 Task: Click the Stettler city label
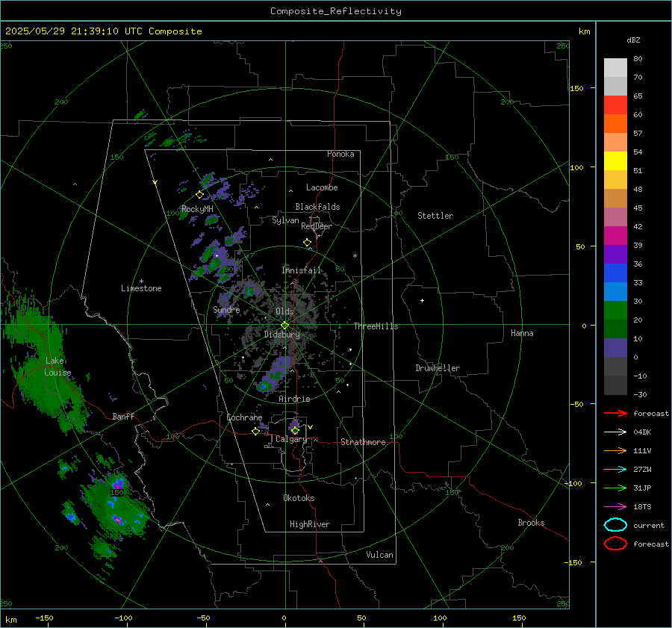point(435,216)
